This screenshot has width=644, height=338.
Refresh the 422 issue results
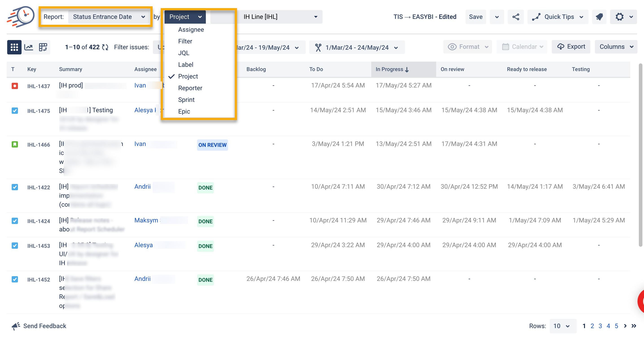pyautogui.click(x=105, y=47)
